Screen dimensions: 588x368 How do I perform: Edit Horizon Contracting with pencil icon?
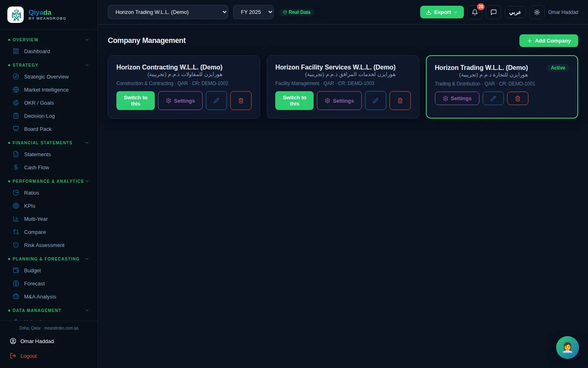[216, 101]
